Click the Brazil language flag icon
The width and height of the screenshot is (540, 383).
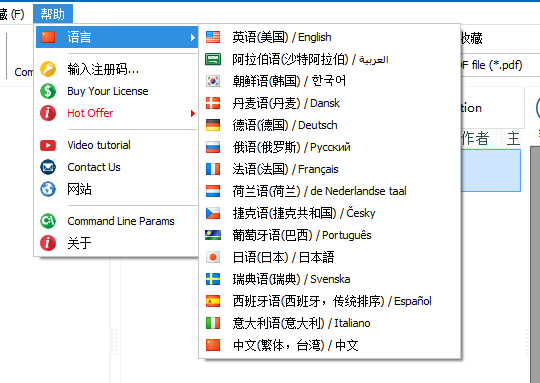pyautogui.click(x=213, y=235)
